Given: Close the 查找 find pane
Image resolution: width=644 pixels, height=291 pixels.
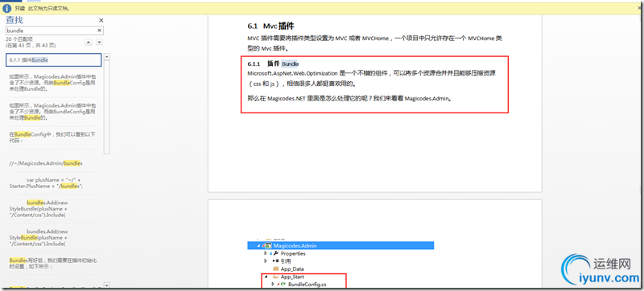Looking at the screenshot, I should coord(101,20).
